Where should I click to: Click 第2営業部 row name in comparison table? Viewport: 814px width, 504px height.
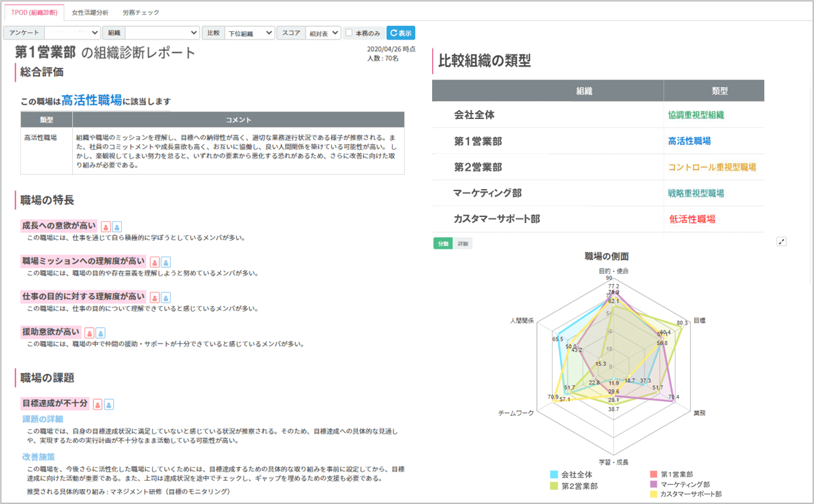pyautogui.click(x=478, y=167)
